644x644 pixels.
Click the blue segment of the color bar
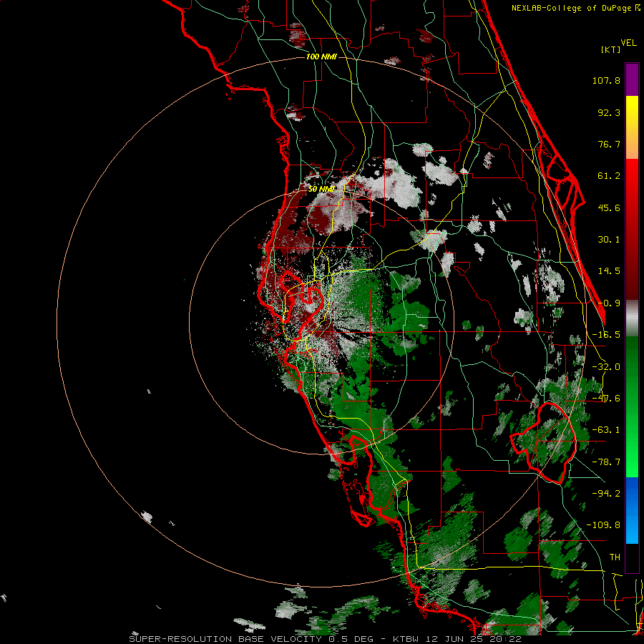point(632,510)
